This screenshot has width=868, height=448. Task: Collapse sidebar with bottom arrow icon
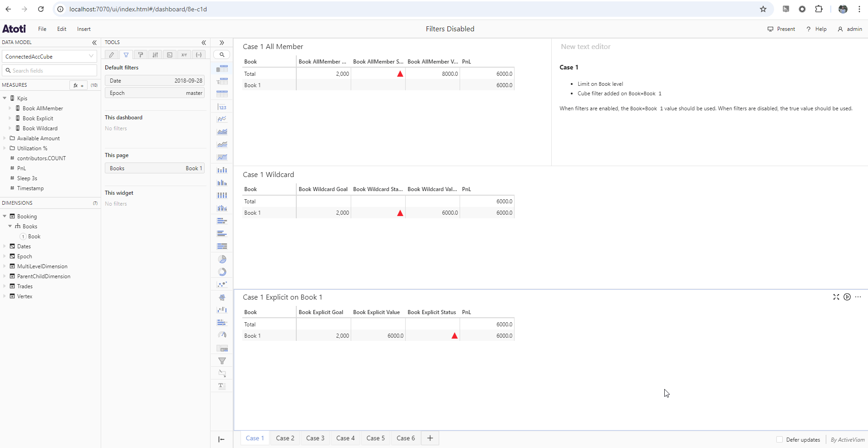[221, 439]
